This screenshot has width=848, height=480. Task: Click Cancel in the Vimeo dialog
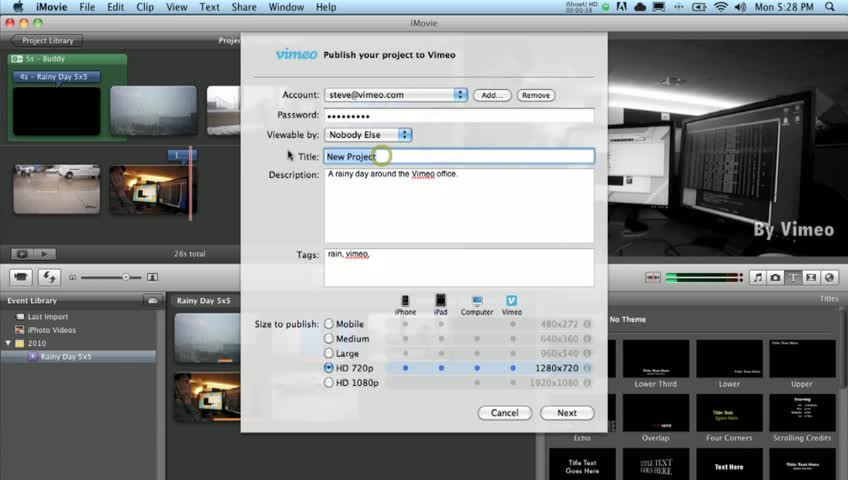click(x=505, y=413)
